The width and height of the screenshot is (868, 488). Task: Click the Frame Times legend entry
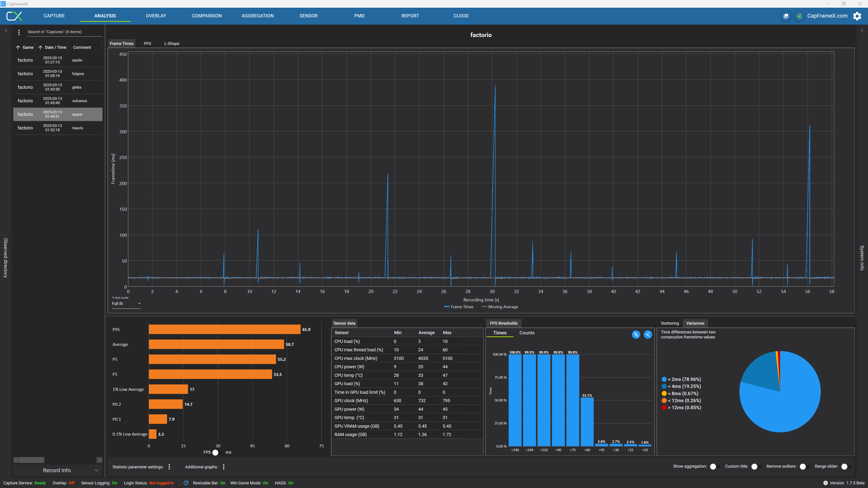click(x=459, y=307)
